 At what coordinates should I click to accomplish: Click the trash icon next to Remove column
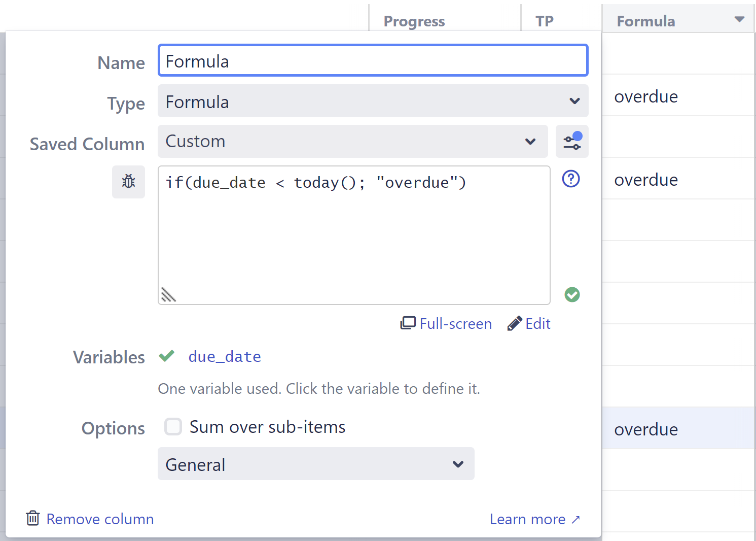pos(32,518)
